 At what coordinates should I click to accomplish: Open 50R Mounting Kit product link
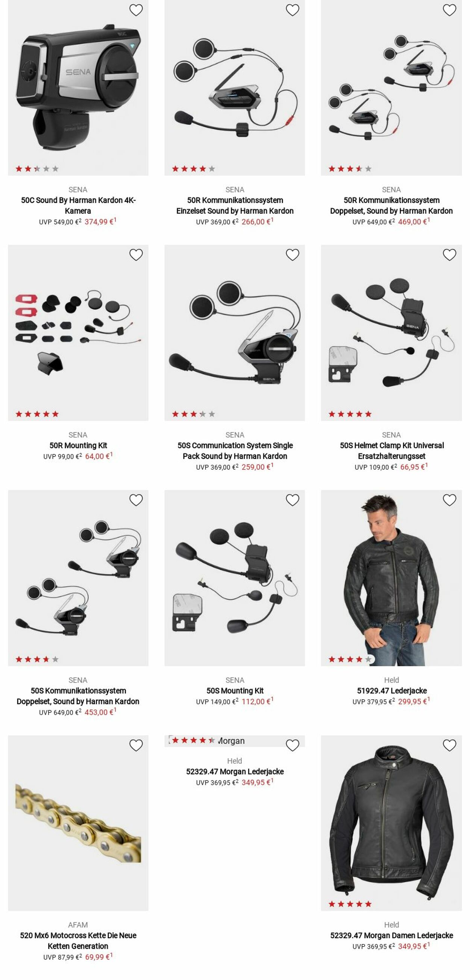78,446
